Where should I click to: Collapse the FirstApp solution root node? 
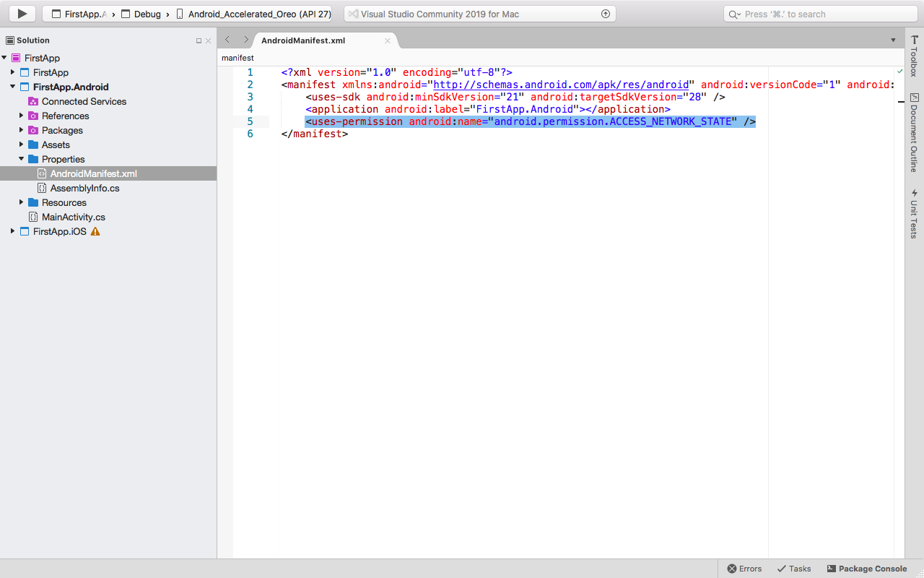(4, 58)
